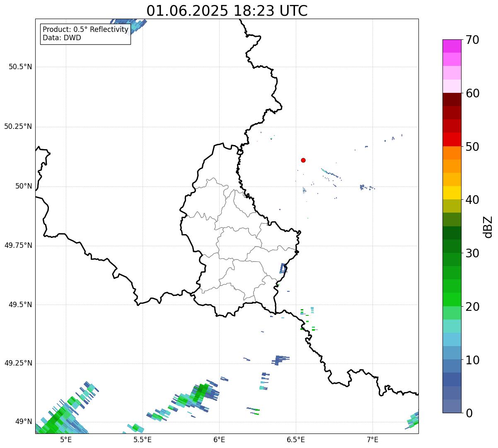This screenshot has width=498, height=448.
Task: Click the yellow colorbar segment at 40
Action: [452, 193]
